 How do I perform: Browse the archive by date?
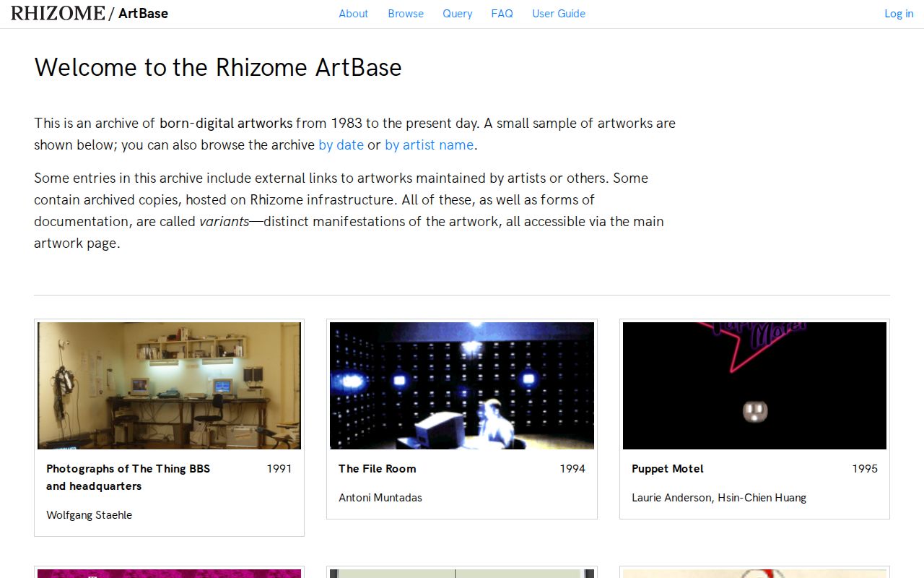(341, 144)
